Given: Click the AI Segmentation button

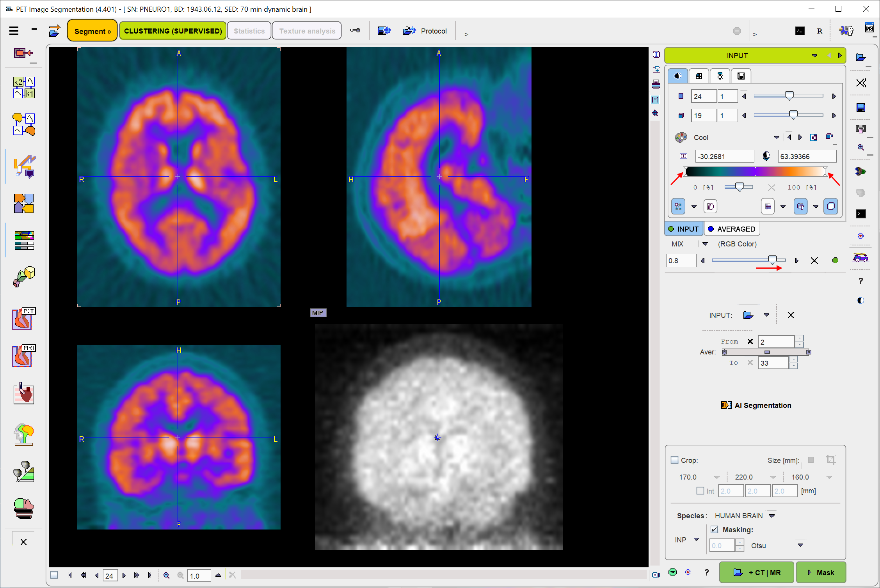Looking at the screenshot, I should click(756, 405).
